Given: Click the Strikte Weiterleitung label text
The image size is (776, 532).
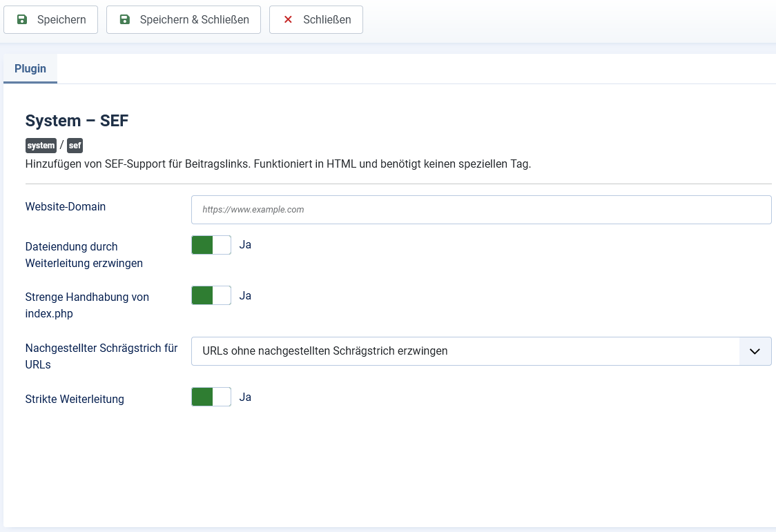Looking at the screenshot, I should (75, 399).
